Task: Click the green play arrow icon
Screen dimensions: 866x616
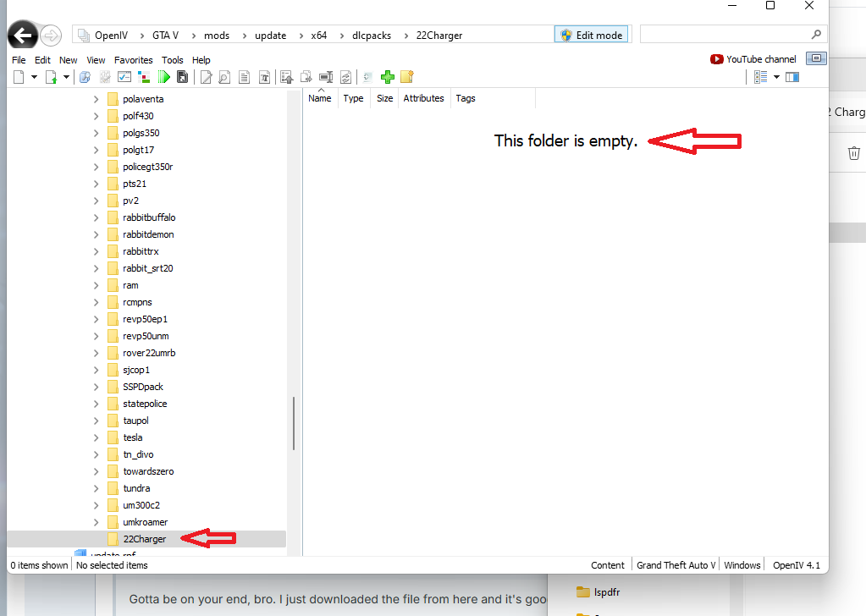Action: [163, 77]
